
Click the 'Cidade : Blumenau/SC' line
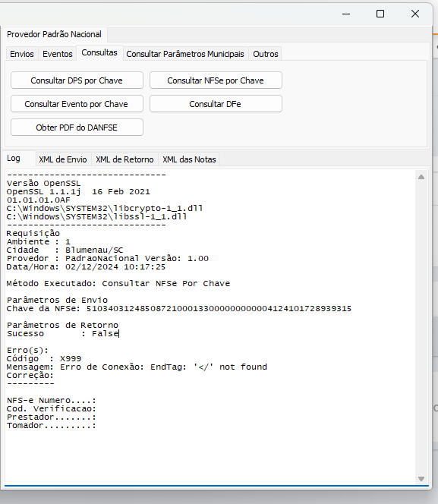pos(65,250)
